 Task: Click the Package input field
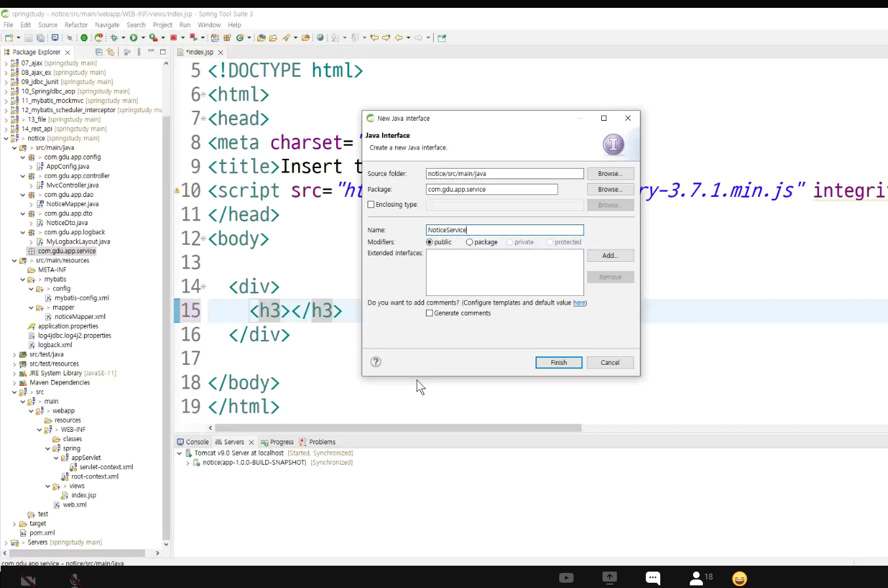(x=492, y=189)
